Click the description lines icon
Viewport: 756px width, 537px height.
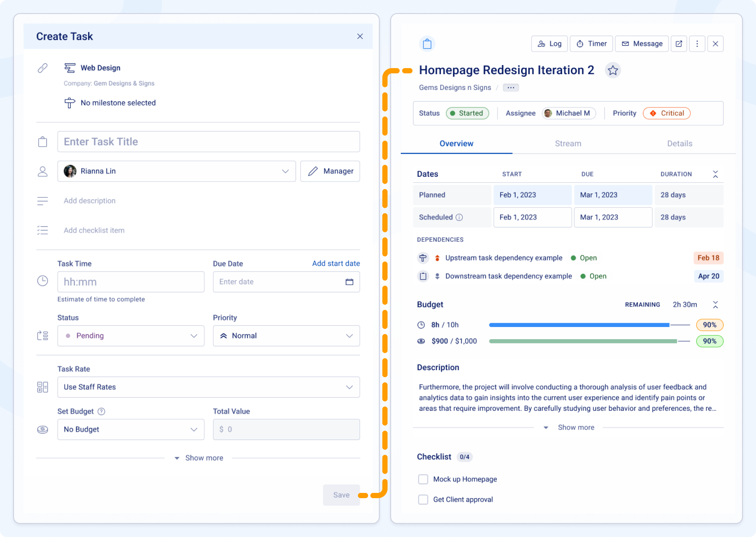[x=42, y=201]
